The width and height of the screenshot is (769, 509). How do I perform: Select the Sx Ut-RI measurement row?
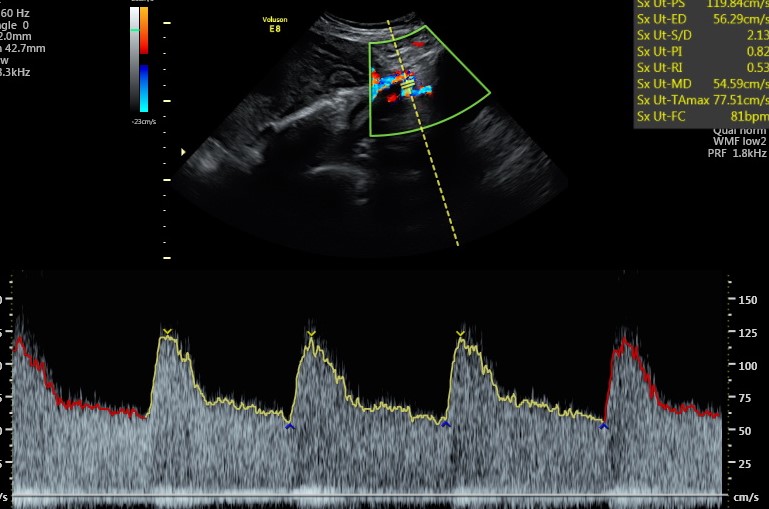point(700,68)
